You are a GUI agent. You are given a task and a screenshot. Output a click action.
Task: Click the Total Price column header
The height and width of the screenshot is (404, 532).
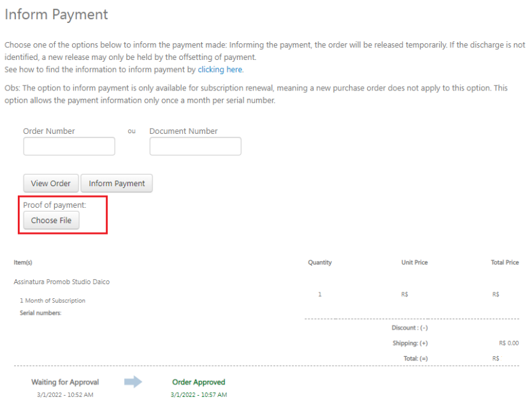505,262
